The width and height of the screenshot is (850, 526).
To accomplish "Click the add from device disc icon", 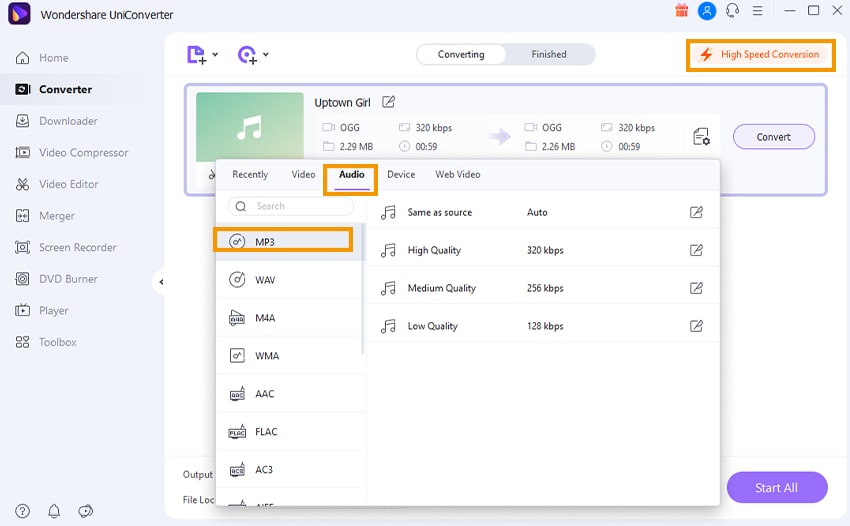I will tap(247, 55).
